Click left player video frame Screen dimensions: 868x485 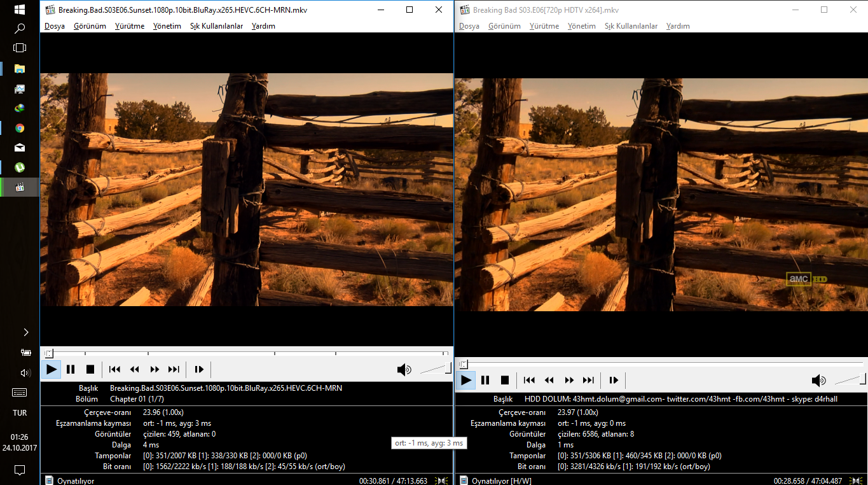[x=247, y=190]
